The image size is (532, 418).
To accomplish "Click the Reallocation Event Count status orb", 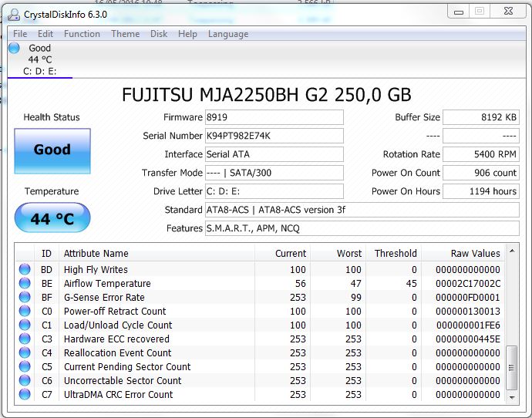I will tap(25, 353).
